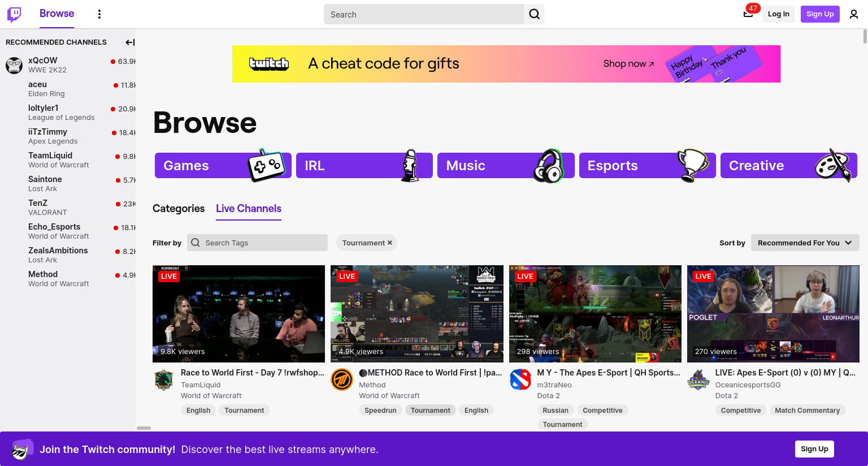The image size is (868, 466).
Task: Open LIVE: Apes E-Sport stream title
Action: point(785,373)
